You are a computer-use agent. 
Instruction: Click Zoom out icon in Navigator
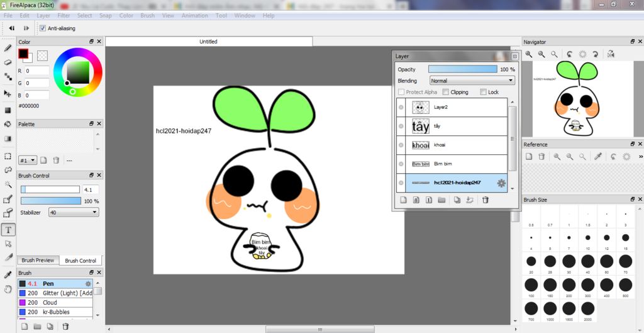coord(541,54)
